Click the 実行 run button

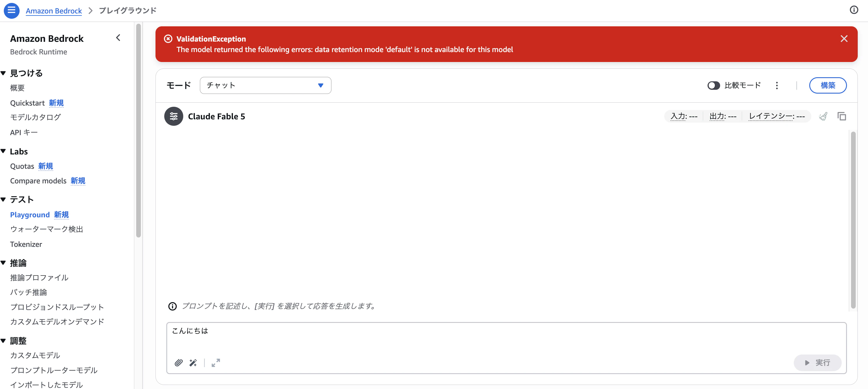(817, 363)
